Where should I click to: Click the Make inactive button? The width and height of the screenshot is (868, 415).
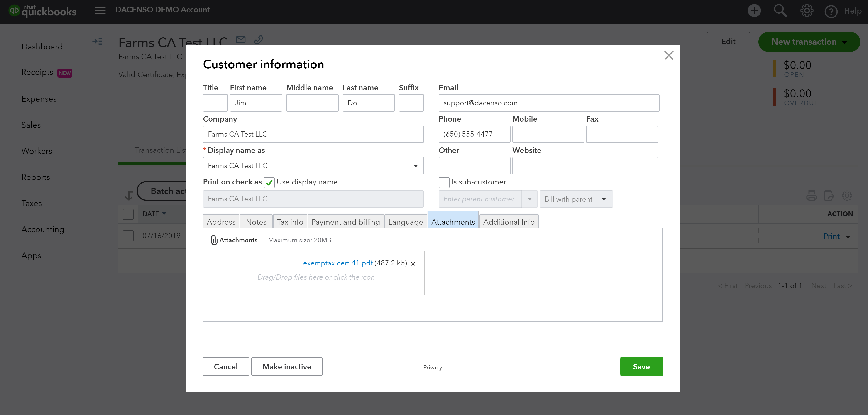tap(287, 366)
